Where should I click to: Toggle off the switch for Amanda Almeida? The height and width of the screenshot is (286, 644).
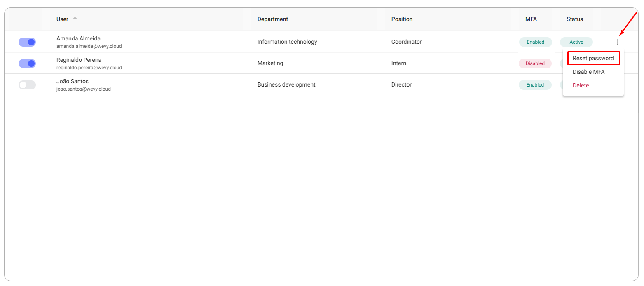pos(27,42)
